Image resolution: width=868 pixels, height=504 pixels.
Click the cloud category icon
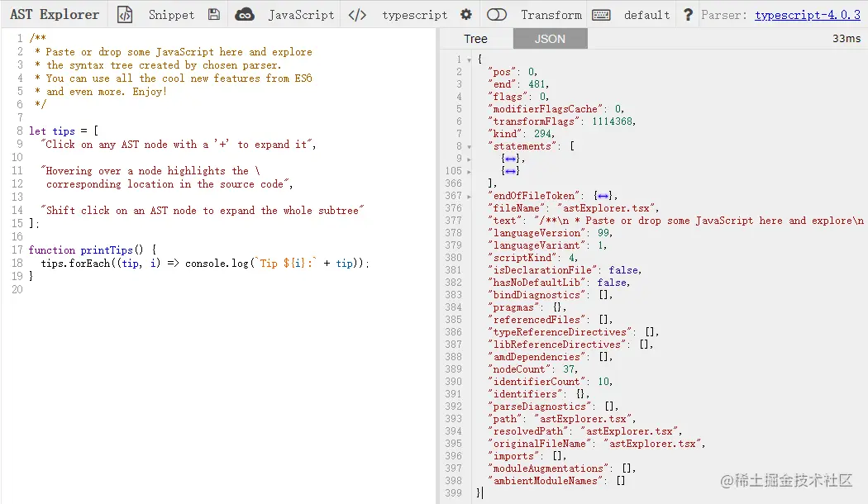245,14
